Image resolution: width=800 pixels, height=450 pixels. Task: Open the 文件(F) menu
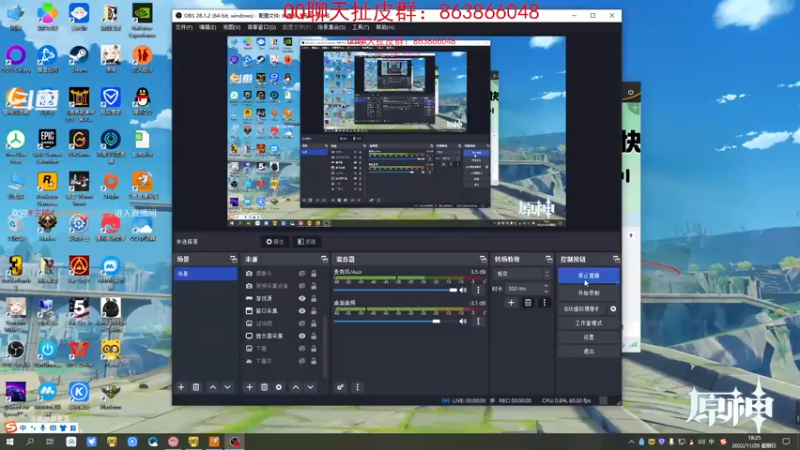coord(184,27)
